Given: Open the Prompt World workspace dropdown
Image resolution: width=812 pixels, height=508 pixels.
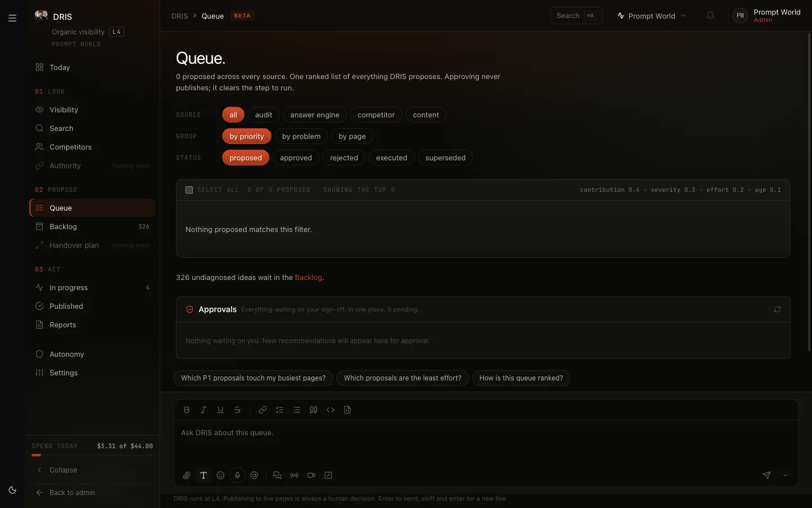Looking at the screenshot, I should pos(651,16).
